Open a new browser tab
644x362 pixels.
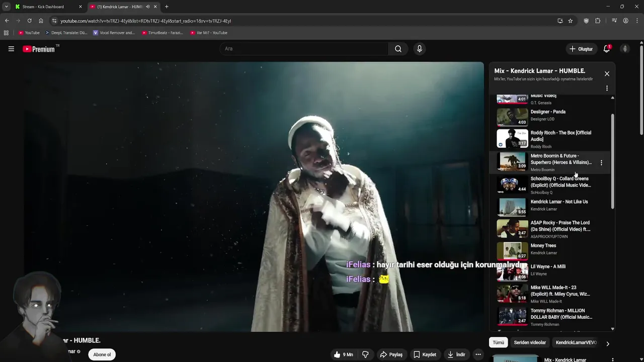coord(167,7)
